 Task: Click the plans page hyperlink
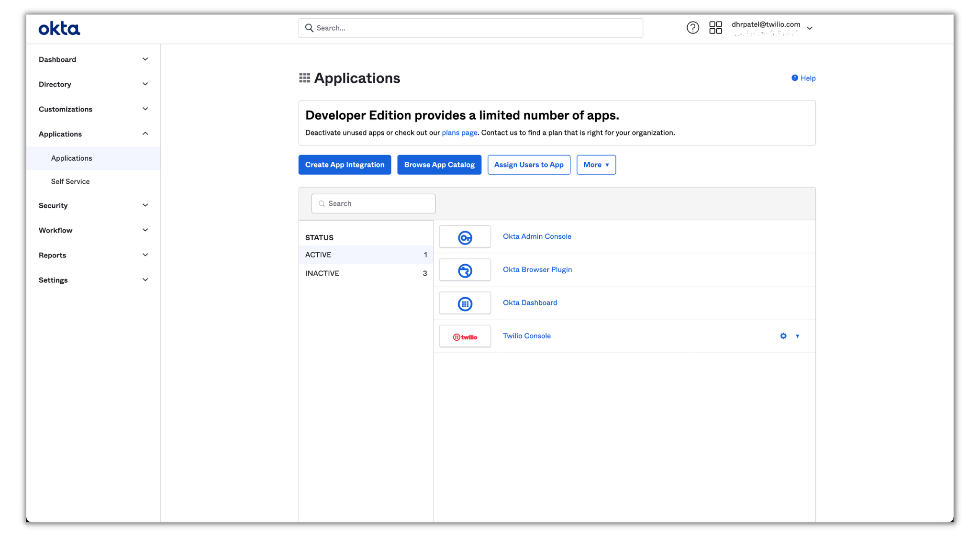tap(460, 132)
